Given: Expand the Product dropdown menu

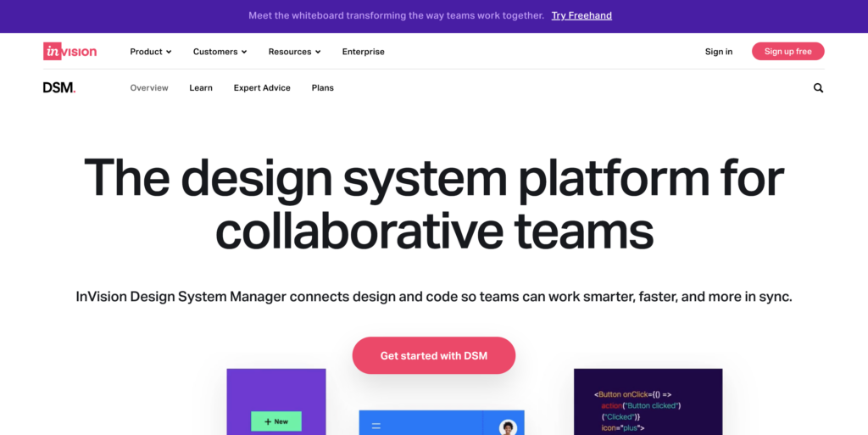Looking at the screenshot, I should 151,52.
